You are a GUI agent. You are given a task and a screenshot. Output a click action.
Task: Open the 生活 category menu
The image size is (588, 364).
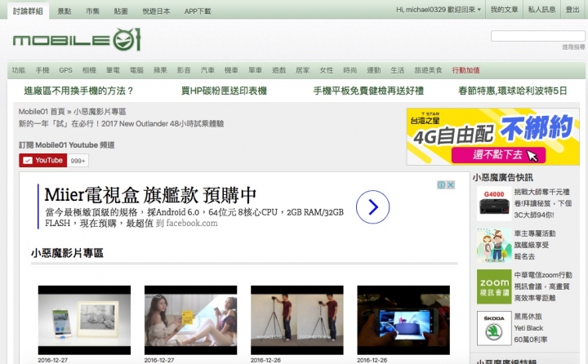(x=397, y=70)
